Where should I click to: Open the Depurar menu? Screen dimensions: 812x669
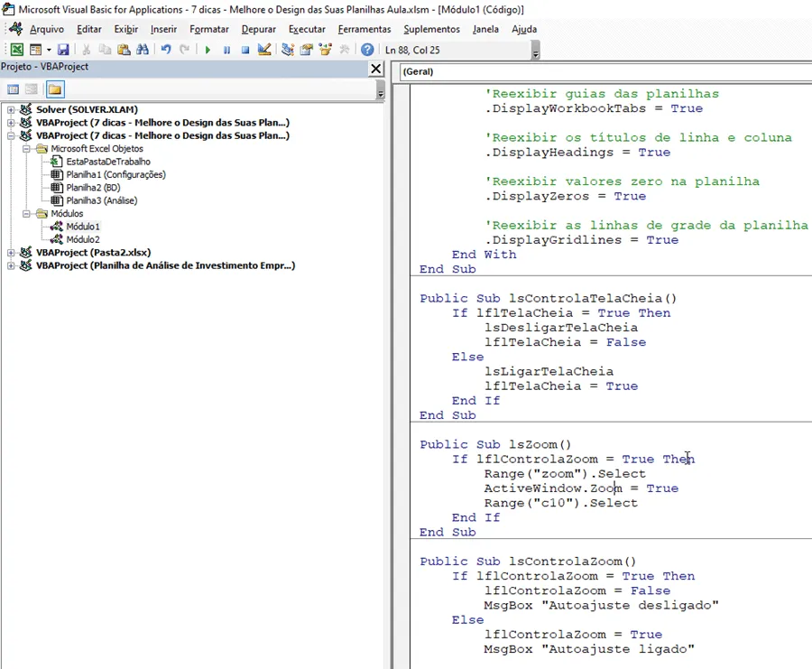[x=258, y=29]
